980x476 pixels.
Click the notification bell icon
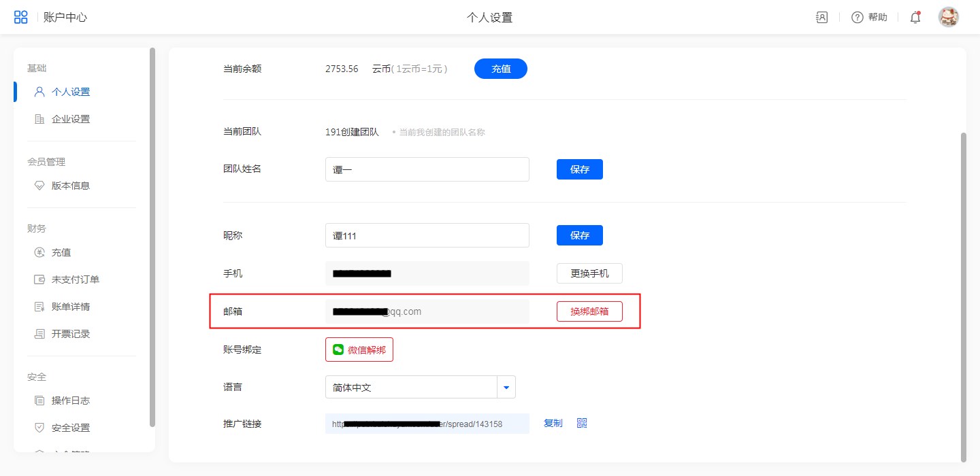pyautogui.click(x=915, y=18)
